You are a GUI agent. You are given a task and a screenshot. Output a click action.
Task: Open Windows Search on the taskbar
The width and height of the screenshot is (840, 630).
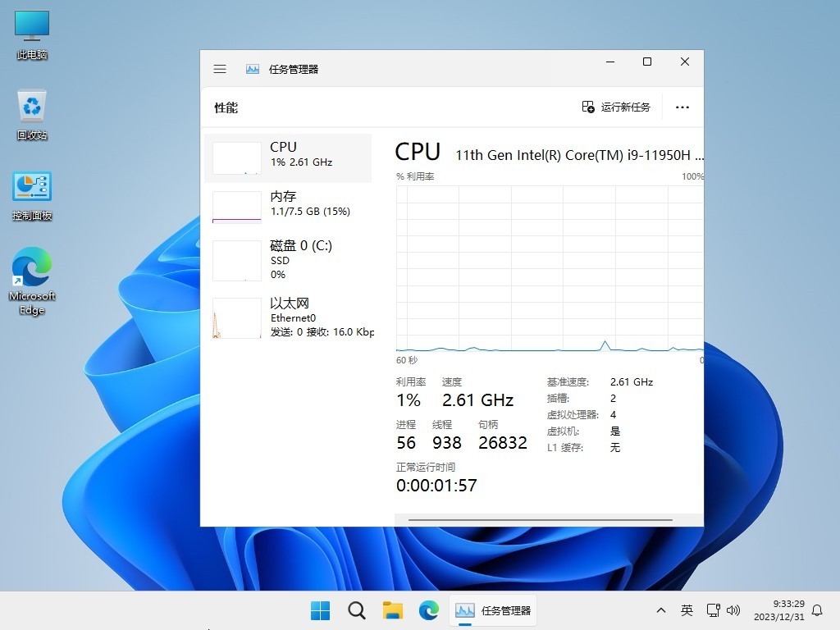(x=356, y=610)
